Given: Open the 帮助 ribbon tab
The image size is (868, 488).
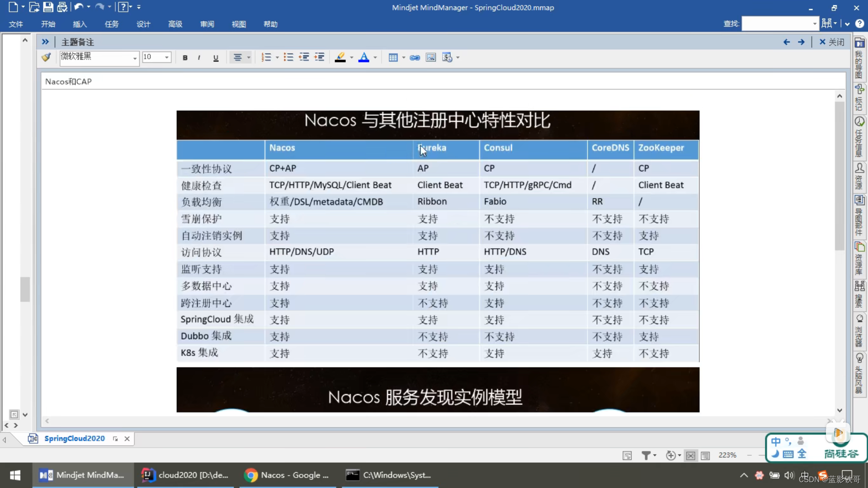Looking at the screenshot, I should click(x=270, y=24).
